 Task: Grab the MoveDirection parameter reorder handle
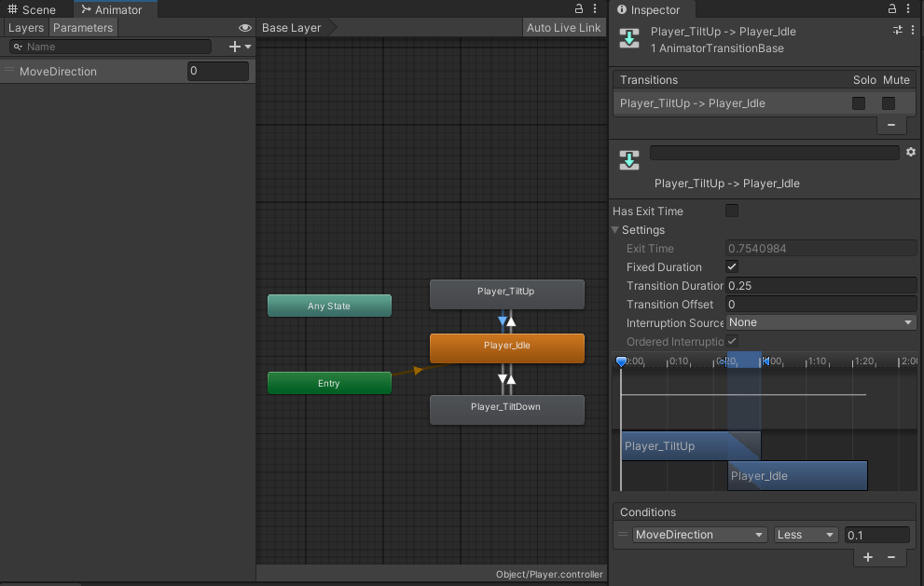(x=8, y=71)
